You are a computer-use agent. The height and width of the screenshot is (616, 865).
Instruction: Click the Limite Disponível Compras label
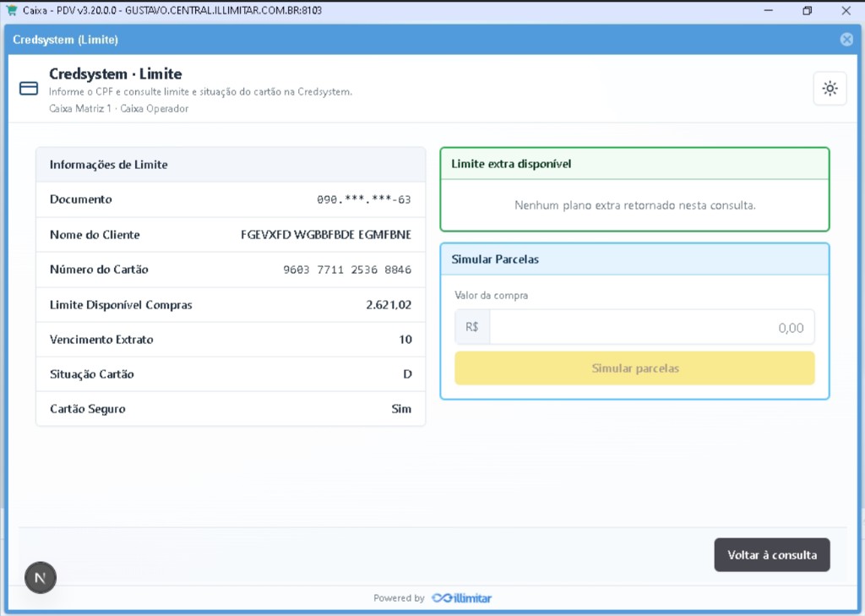tap(121, 305)
